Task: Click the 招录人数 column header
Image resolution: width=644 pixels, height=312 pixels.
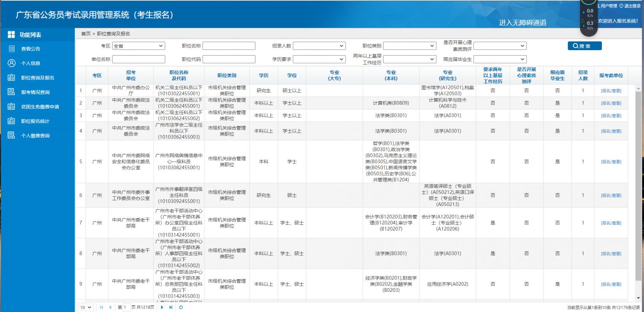Action: 583,75
